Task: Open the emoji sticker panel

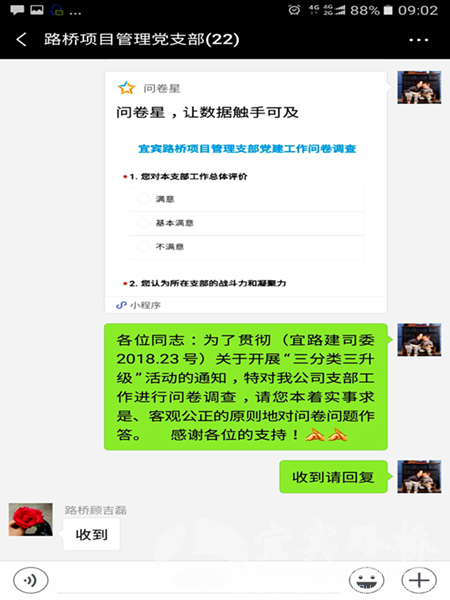Action: [367, 580]
